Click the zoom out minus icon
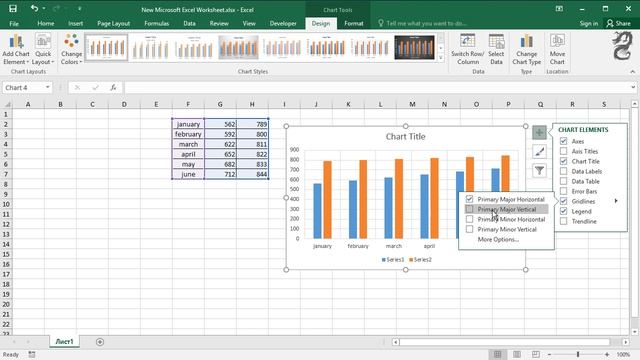 click(549, 355)
